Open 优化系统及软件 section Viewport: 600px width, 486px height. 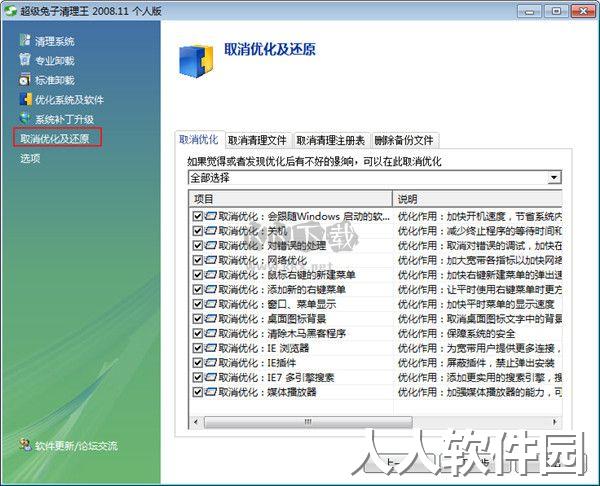(x=69, y=99)
